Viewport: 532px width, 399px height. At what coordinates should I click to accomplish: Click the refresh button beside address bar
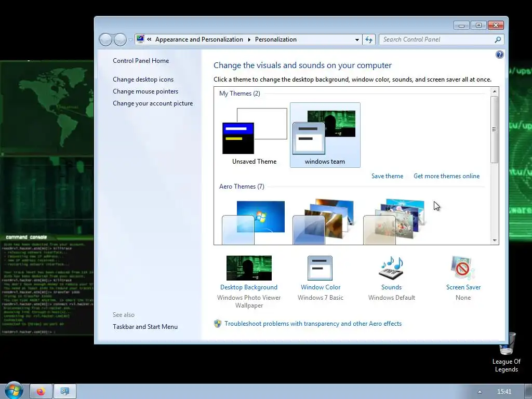369,39
